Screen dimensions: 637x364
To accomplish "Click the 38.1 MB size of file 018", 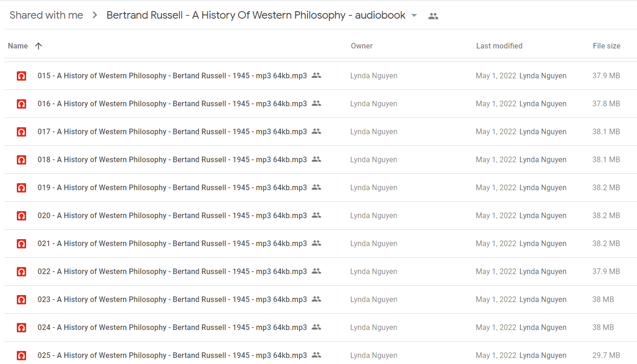I will [606, 160].
